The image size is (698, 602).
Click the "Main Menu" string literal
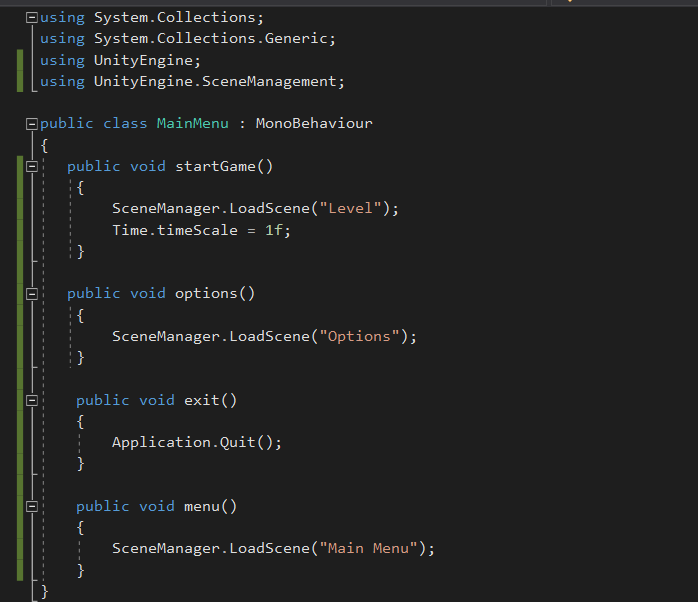(x=372, y=548)
